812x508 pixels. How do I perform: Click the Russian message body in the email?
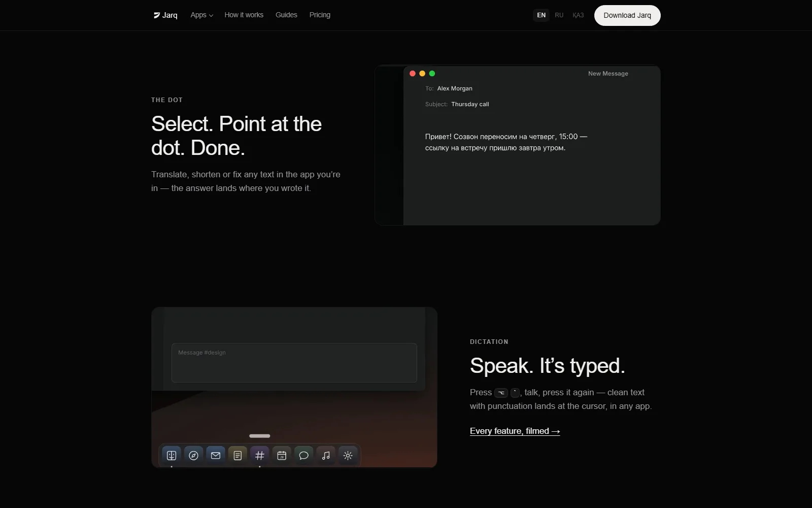506,142
